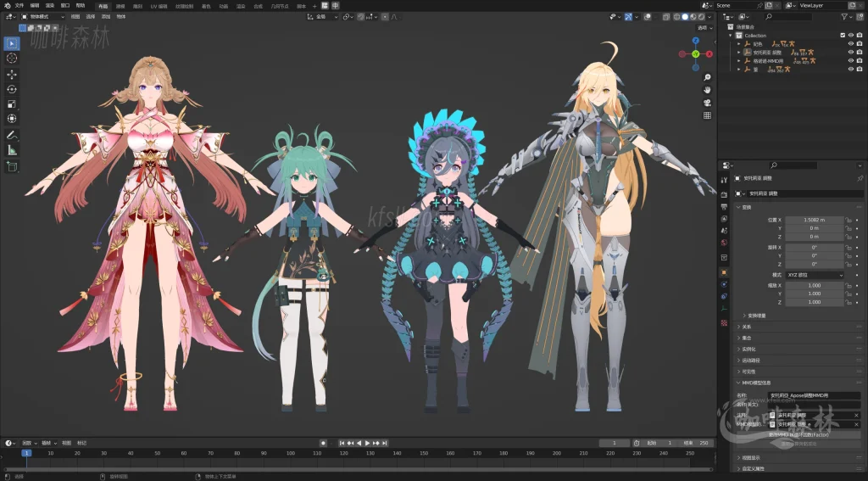Image resolution: width=868 pixels, height=481 pixels.
Task: Hide the 安托莉亚 调整 object with eye icon
Action: click(x=851, y=52)
